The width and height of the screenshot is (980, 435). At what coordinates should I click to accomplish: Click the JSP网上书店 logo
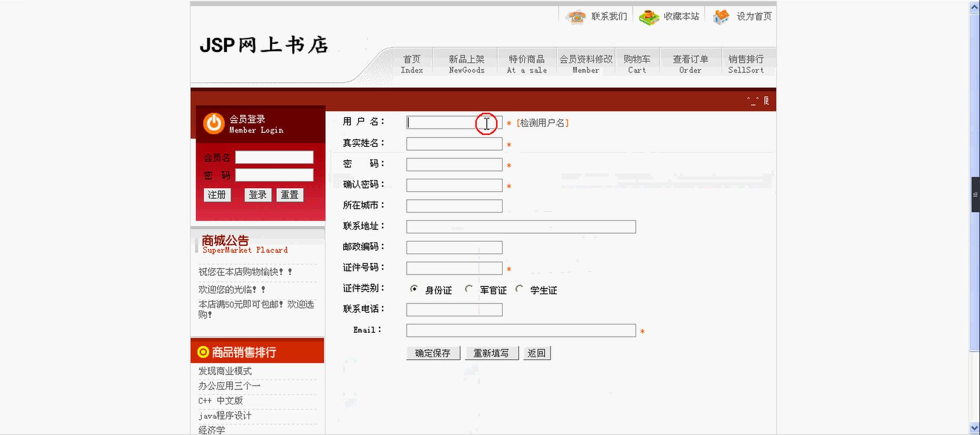click(x=264, y=45)
